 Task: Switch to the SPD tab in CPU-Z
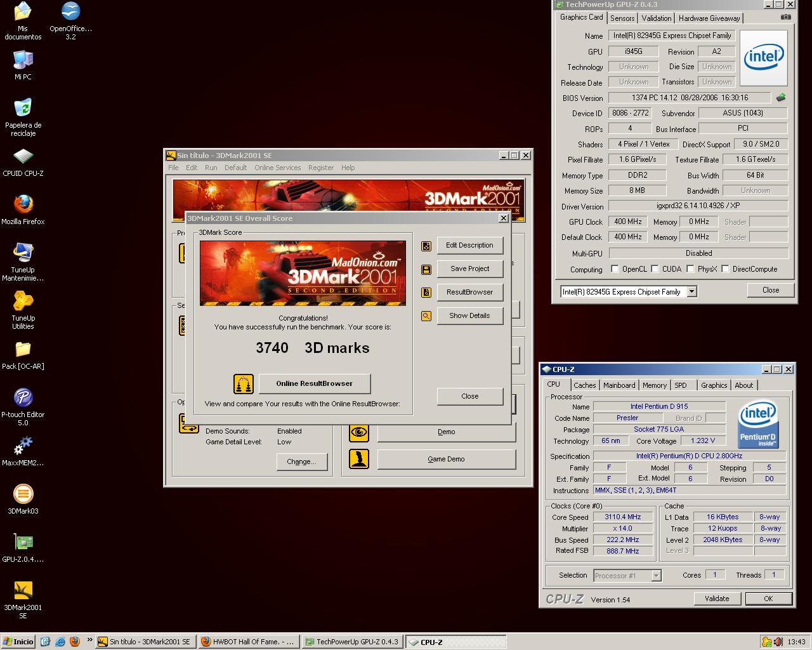pos(681,385)
